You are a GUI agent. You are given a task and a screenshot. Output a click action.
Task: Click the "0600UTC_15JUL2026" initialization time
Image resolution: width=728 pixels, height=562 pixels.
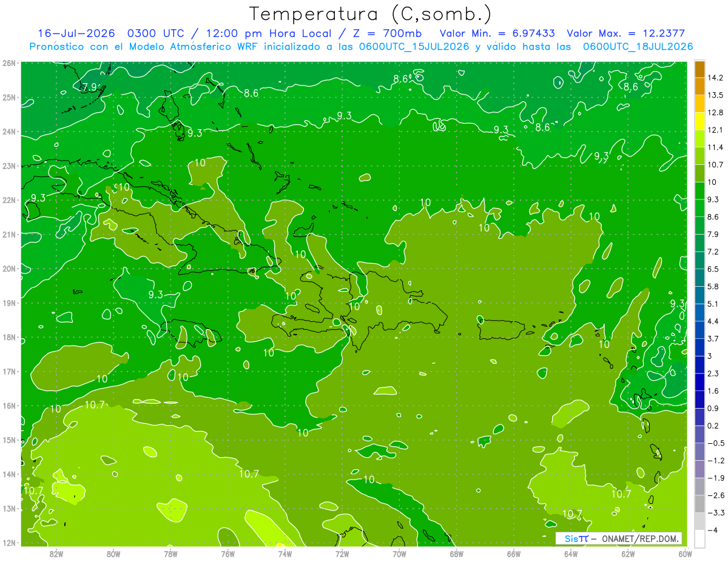[x=414, y=46]
